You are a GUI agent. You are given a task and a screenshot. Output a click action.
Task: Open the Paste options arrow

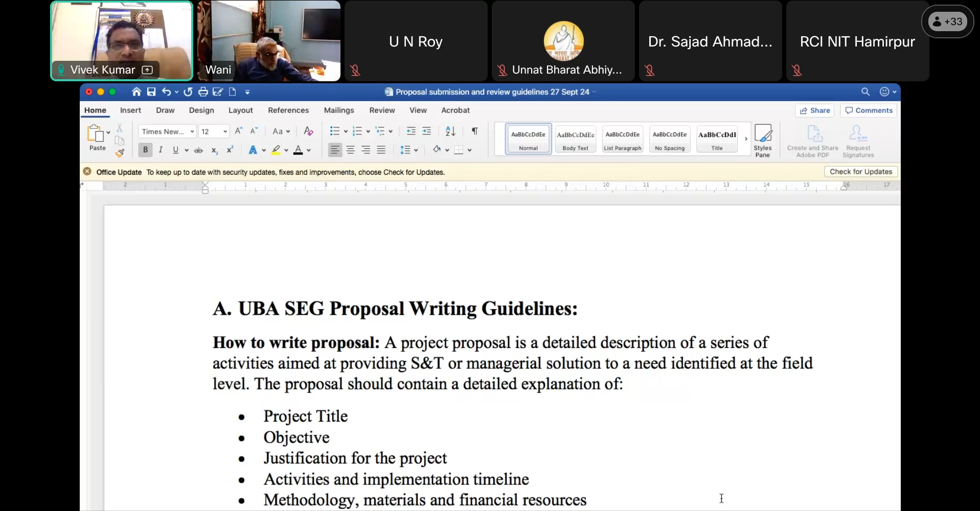pos(108,132)
